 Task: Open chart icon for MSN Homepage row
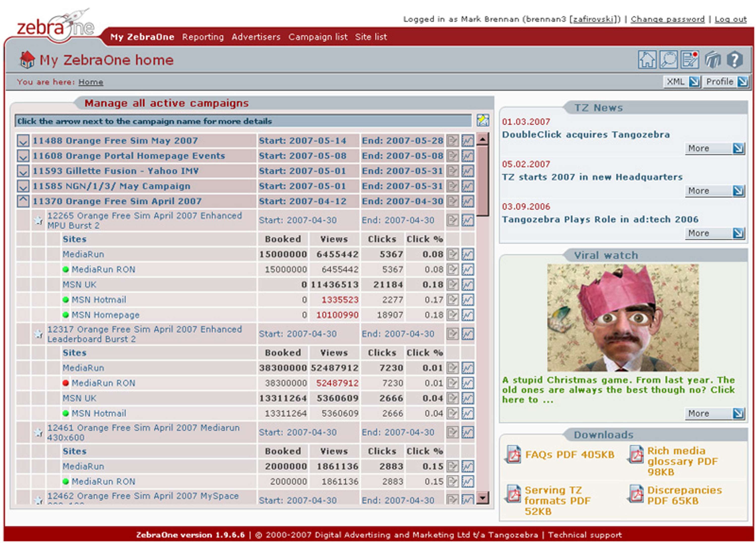[468, 315]
